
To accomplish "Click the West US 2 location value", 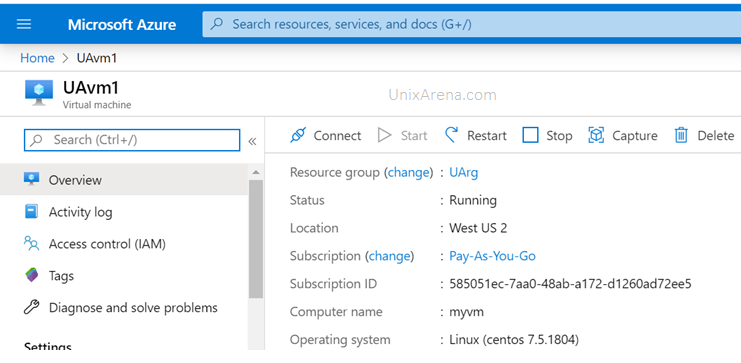I will coord(478,228).
